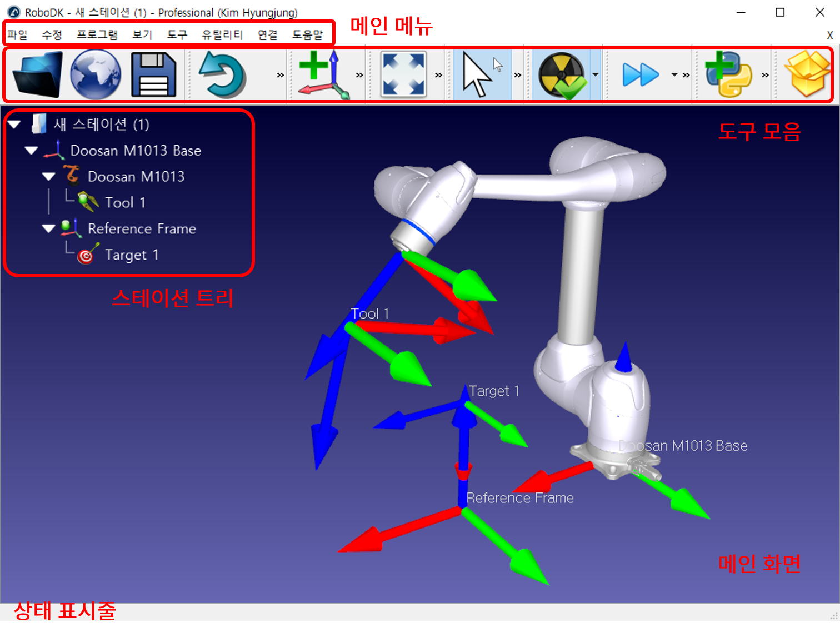Open the online library globe icon
Image resolution: width=840 pixels, height=637 pixels.
point(96,75)
